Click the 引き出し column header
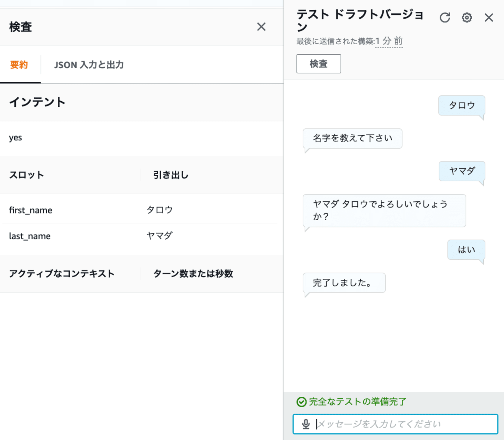Image resolution: width=504 pixels, height=440 pixels. (x=171, y=175)
